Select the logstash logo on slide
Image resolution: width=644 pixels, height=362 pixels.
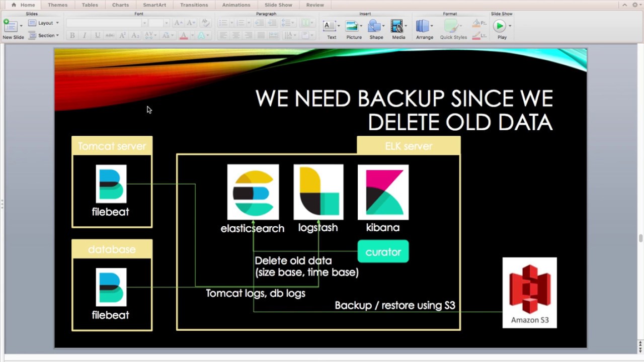click(318, 192)
